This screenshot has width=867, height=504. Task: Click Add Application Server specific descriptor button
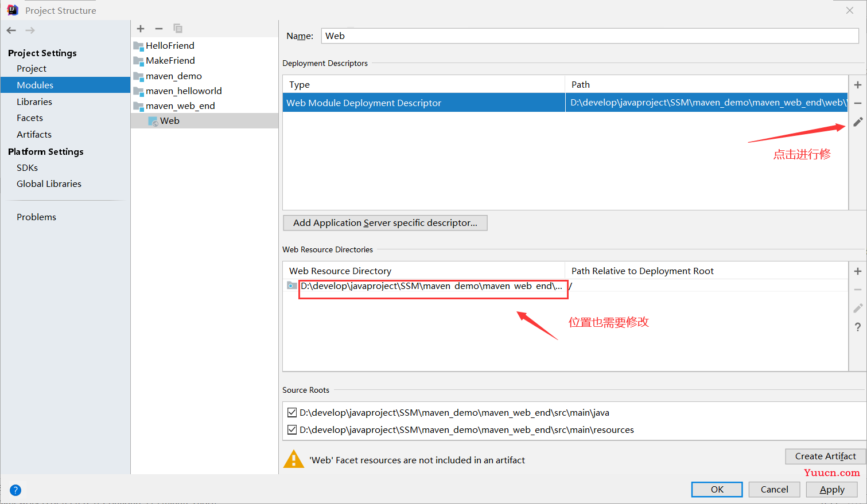pos(385,222)
